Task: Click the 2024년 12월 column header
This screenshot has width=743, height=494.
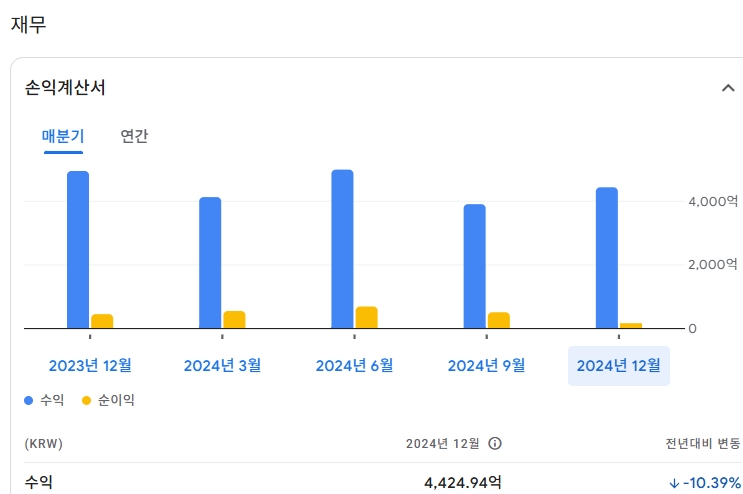Action: click(443, 443)
